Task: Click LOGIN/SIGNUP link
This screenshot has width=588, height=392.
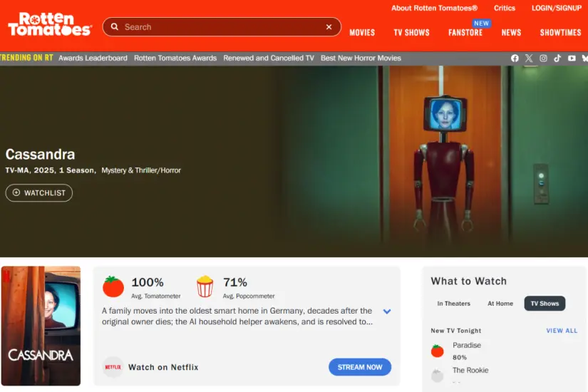Action: pos(557,9)
